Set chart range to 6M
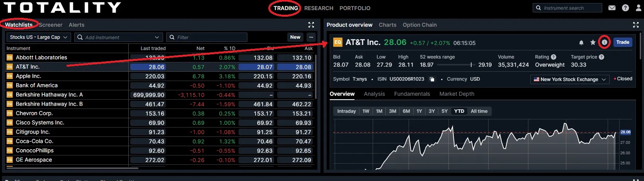Viewport: 644px width, 181px height. pos(406,111)
